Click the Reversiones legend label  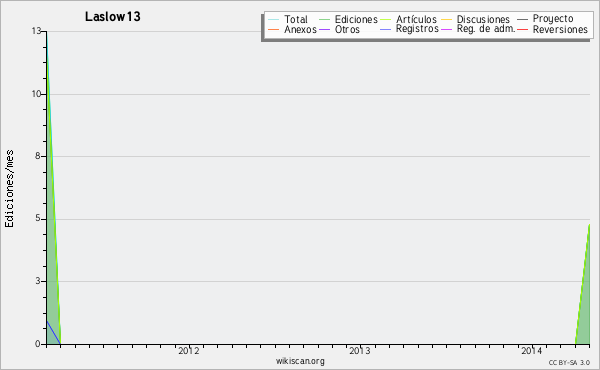click(560, 29)
